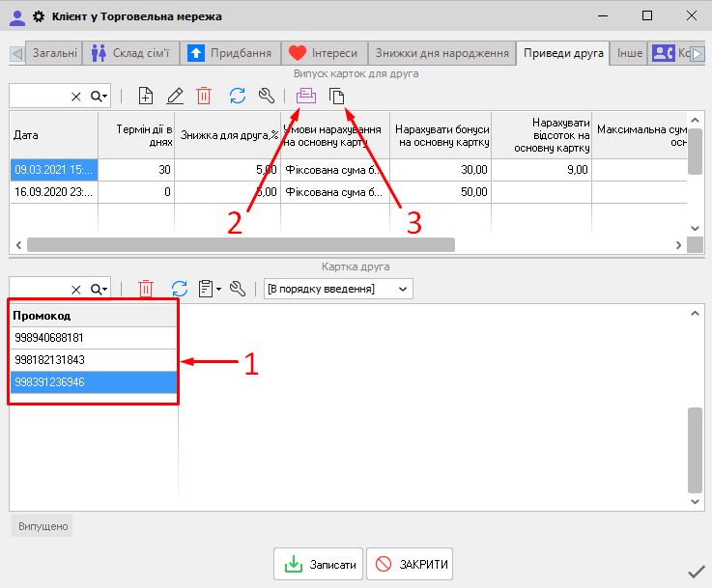Screen dimensions: 712x588
Task: Delete promo code with lower trash icon
Action: coord(146,288)
